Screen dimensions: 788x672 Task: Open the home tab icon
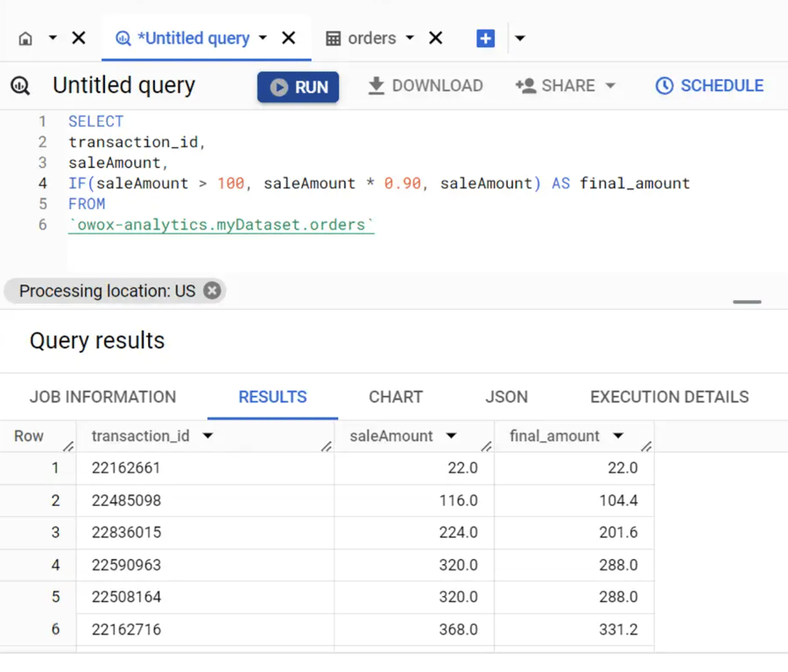(x=25, y=38)
